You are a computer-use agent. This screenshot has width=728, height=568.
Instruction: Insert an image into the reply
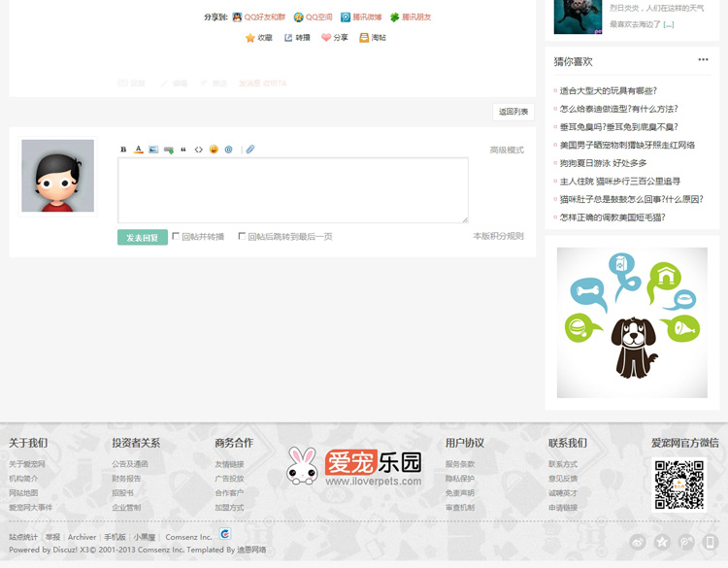click(153, 150)
